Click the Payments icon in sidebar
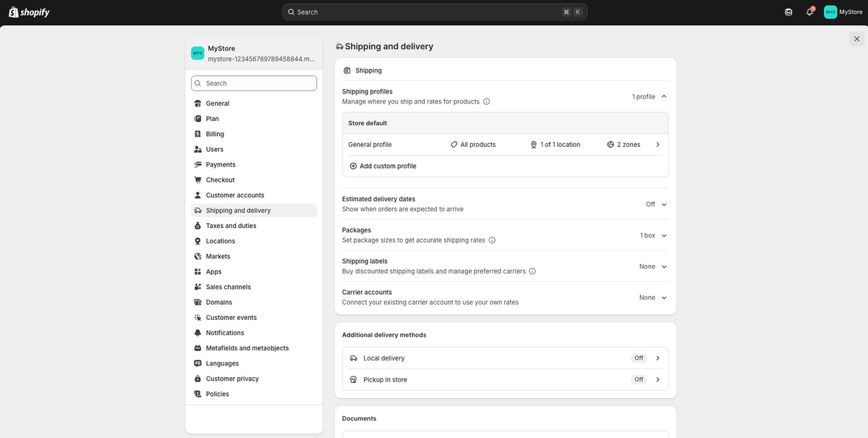The width and height of the screenshot is (868, 438). (x=198, y=164)
